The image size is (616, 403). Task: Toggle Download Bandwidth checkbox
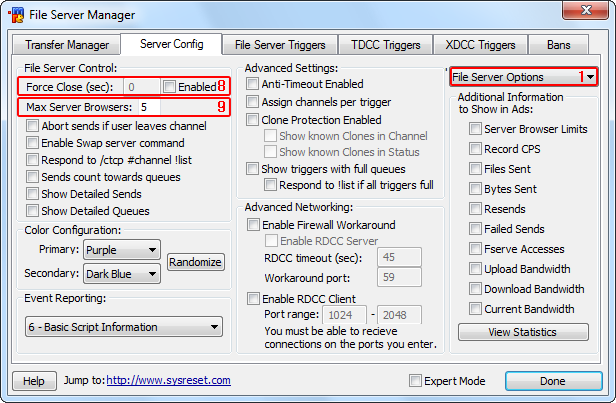tap(475, 289)
